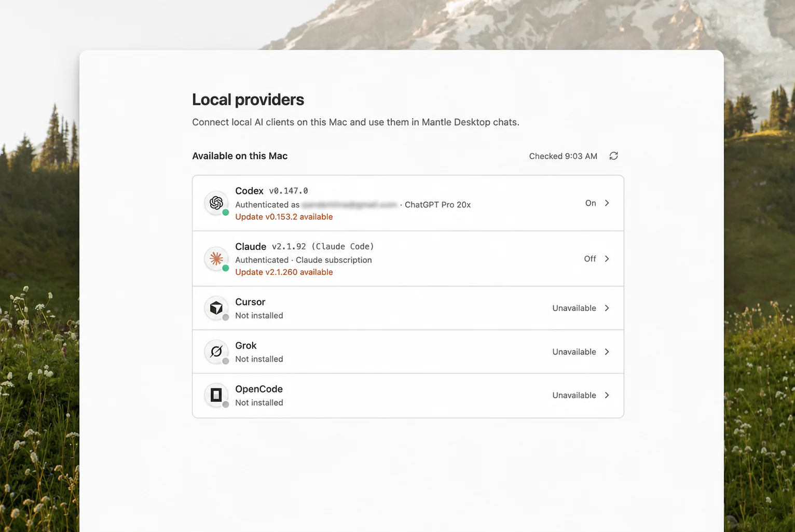
Task: Click Authenticated · Claude subscription text
Action: tap(304, 260)
